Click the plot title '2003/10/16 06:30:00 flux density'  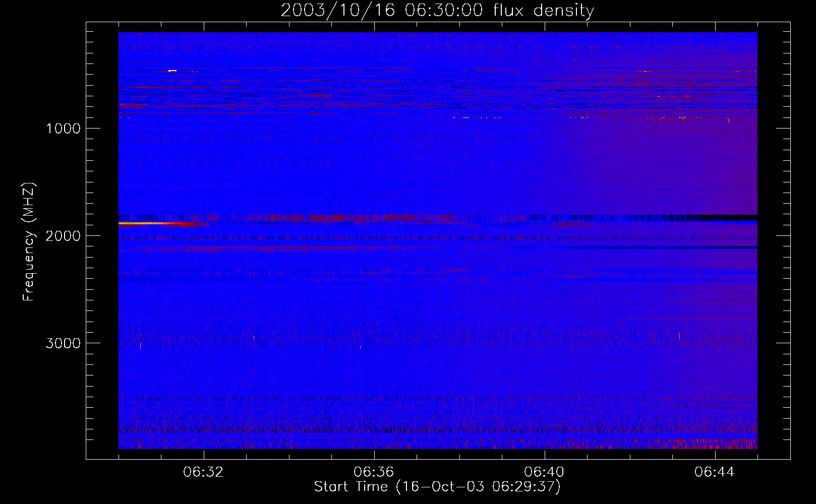pyautogui.click(x=437, y=10)
